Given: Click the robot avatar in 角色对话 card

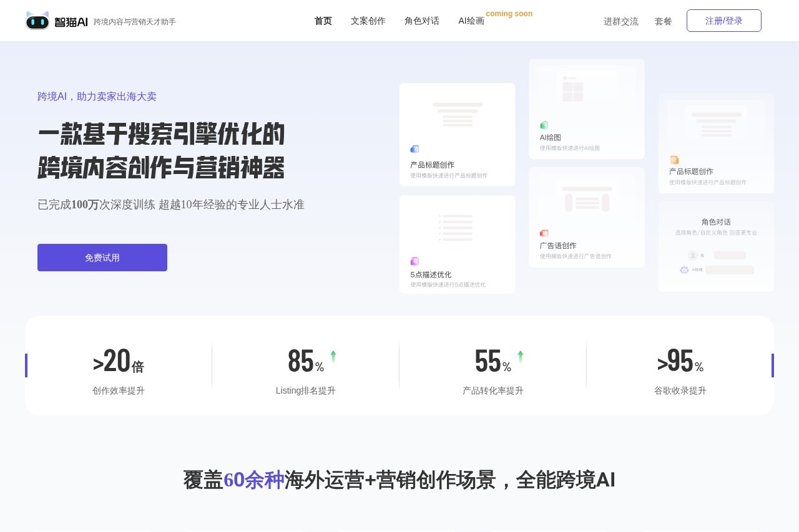Looking at the screenshot, I should (684, 270).
